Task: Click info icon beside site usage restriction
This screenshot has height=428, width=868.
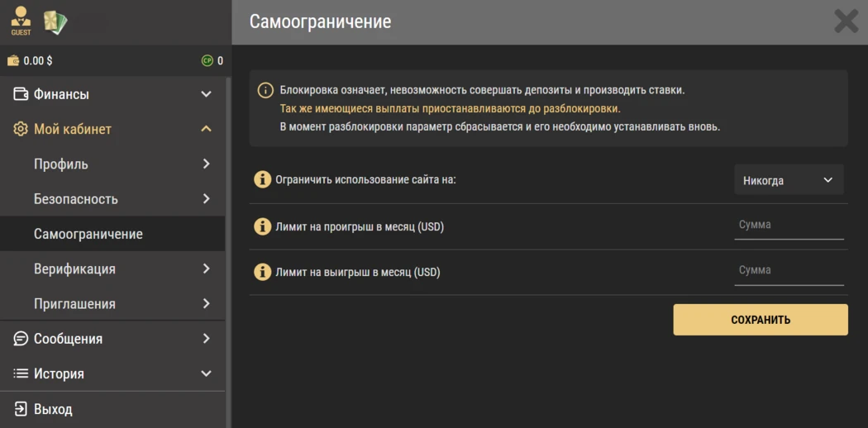Action: (262, 179)
